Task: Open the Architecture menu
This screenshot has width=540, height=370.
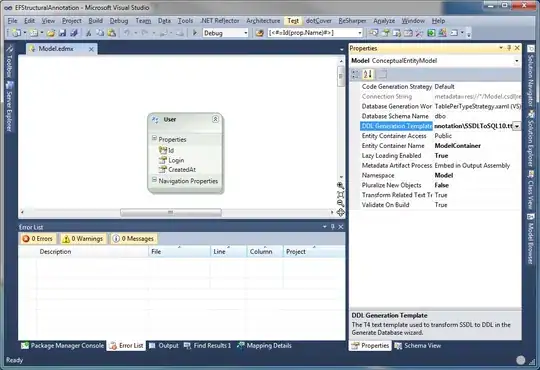Action: [x=263, y=21]
